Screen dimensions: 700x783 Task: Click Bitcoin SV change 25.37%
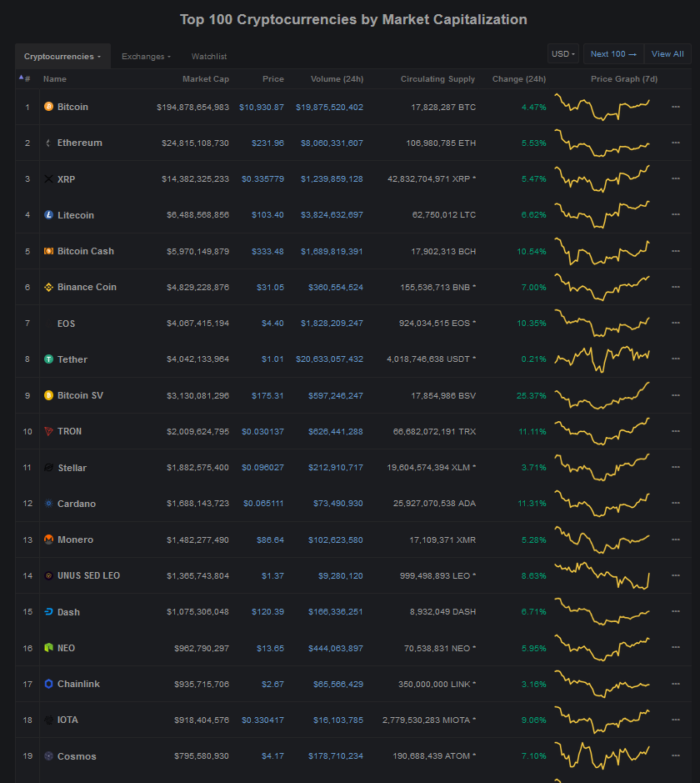coord(532,395)
